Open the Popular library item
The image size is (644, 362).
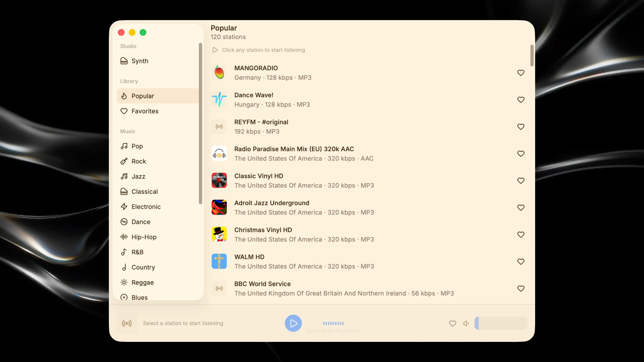click(x=158, y=96)
